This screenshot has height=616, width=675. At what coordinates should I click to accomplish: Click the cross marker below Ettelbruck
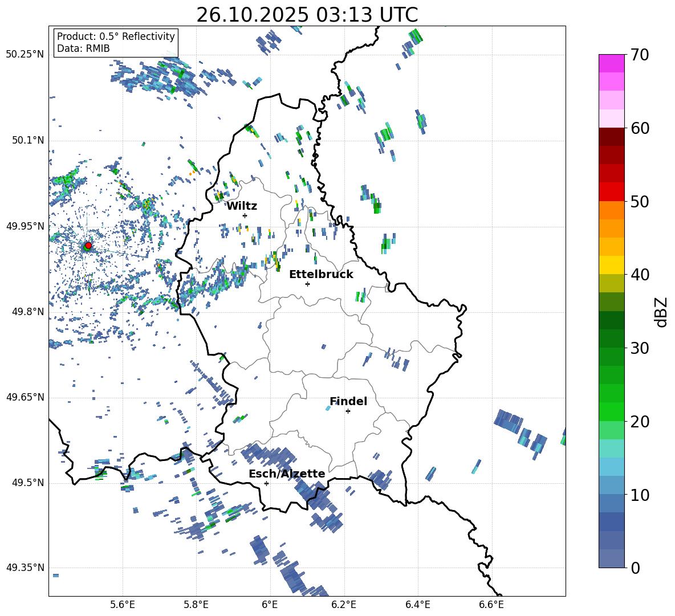(x=307, y=284)
